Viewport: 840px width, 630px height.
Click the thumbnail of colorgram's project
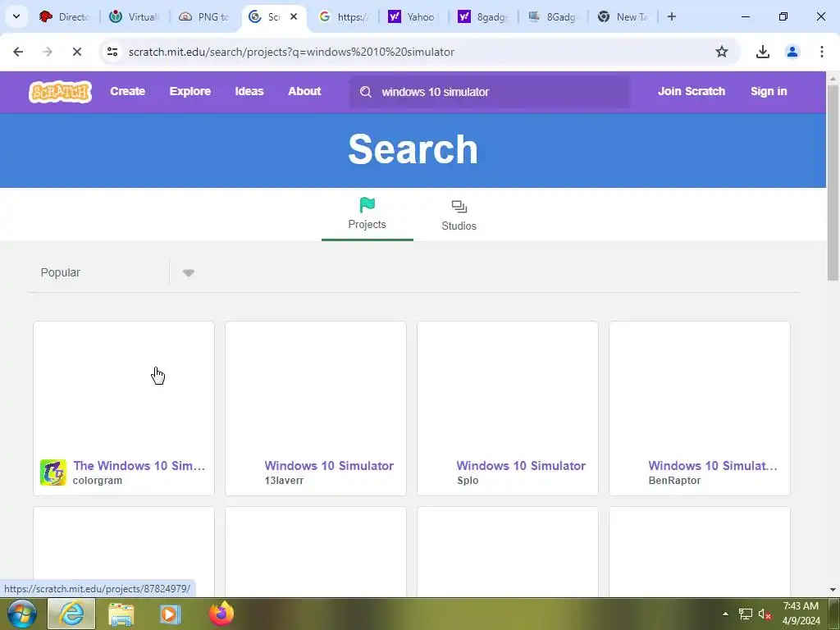[124, 388]
